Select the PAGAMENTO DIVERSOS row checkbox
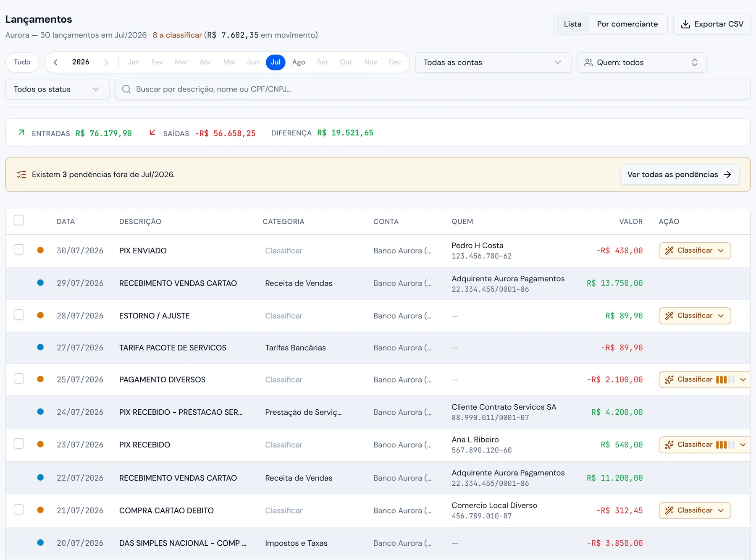 [x=19, y=378]
